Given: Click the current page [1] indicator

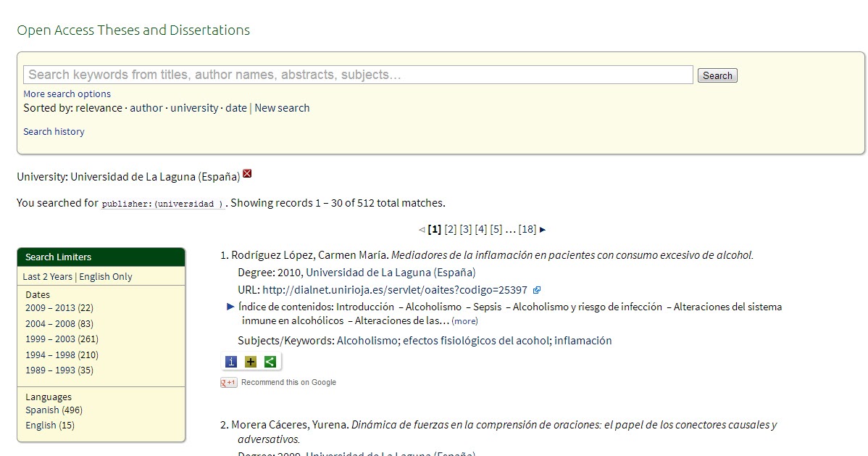Looking at the screenshot, I should click(x=435, y=229).
